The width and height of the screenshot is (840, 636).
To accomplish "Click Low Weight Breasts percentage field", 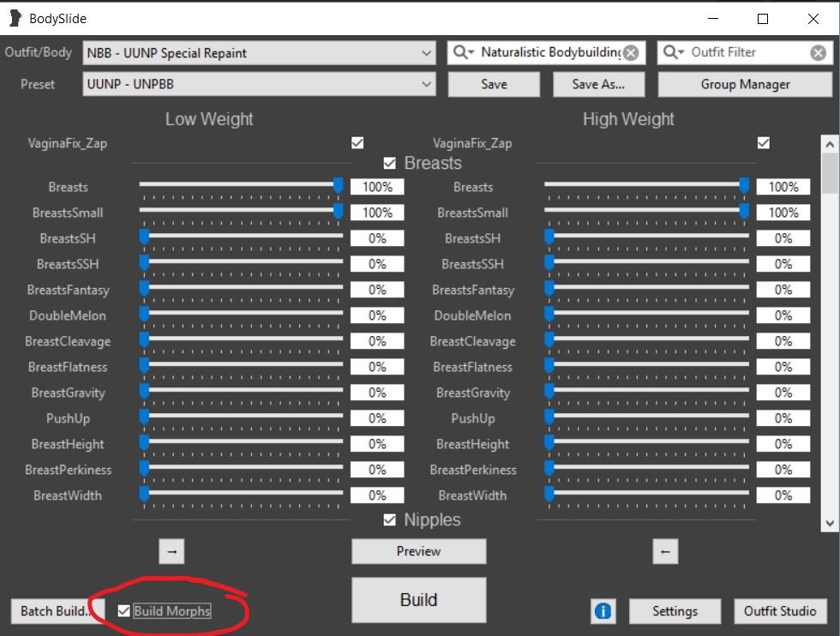I will [x=377, y=187].
